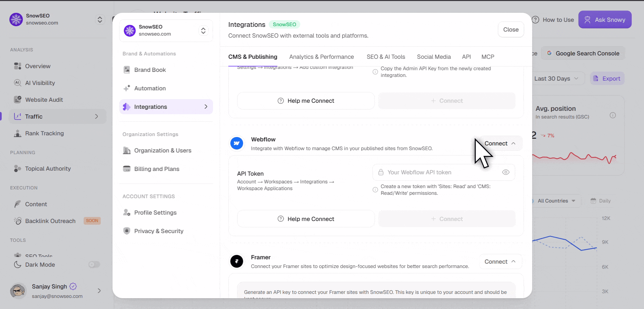This screenshot has width=644, height=309.
Task: Open Brand Book settings page
Action: coord(166,70)
